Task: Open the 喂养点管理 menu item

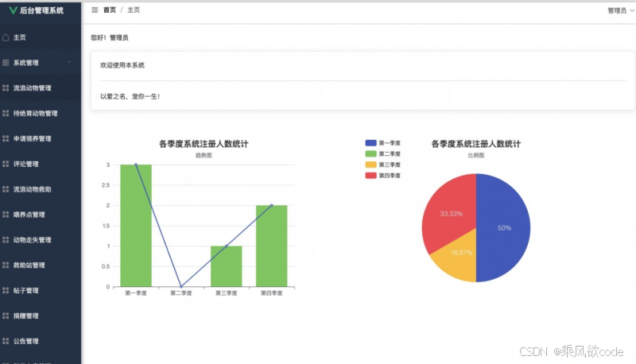Action: click(x=41, y=215)
